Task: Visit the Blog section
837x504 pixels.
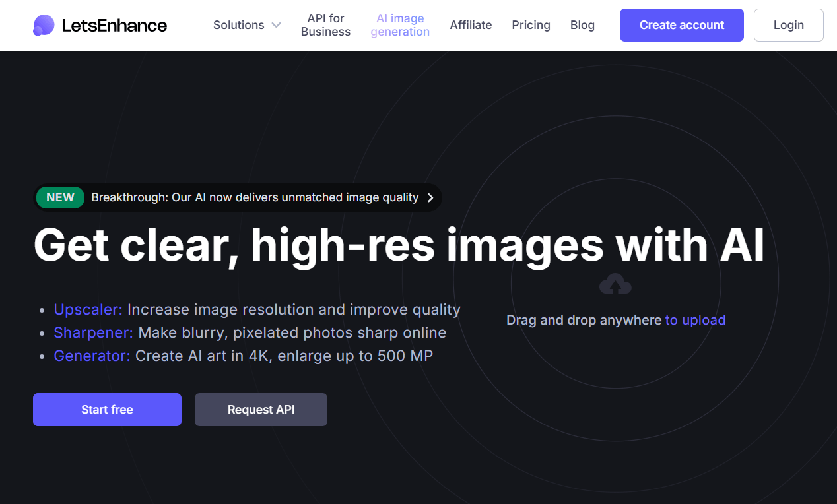Action: [x=582, y=25]
